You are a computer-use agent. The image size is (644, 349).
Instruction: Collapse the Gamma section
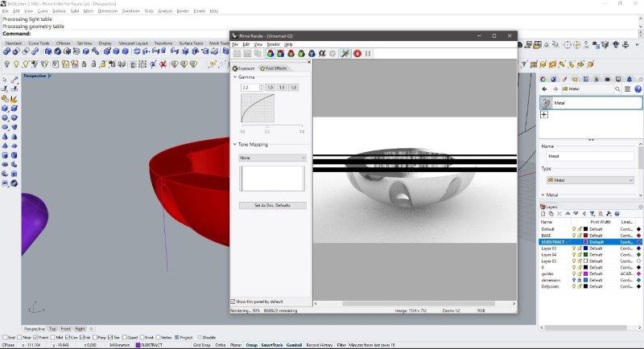pyautogui.click(x=235, y=77)
